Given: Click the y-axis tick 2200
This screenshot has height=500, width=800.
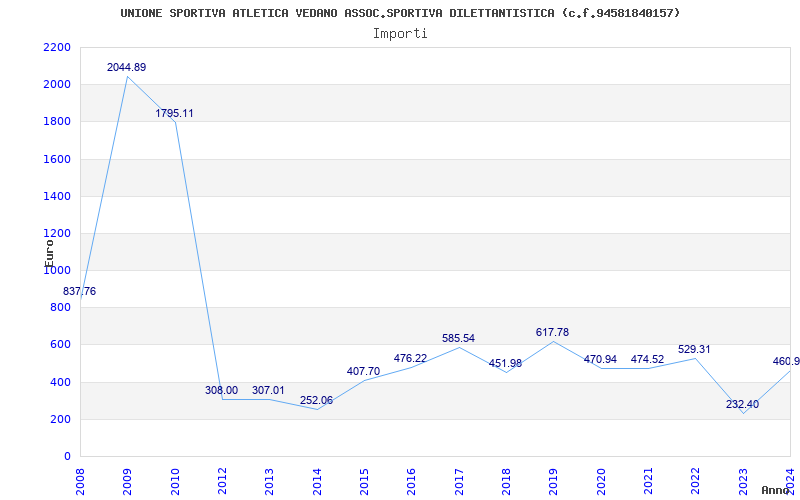Looking at the screenshot, I should point(57,47).
